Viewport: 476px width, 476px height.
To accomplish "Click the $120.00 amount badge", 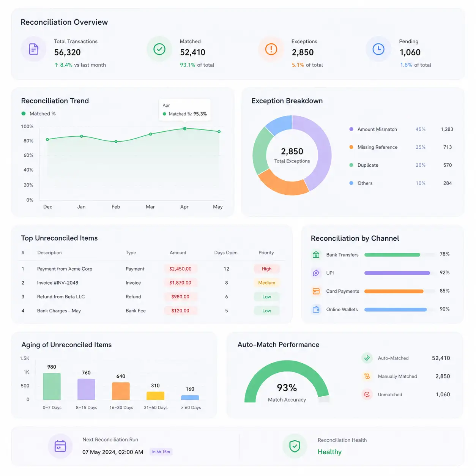I will (180, 311).
